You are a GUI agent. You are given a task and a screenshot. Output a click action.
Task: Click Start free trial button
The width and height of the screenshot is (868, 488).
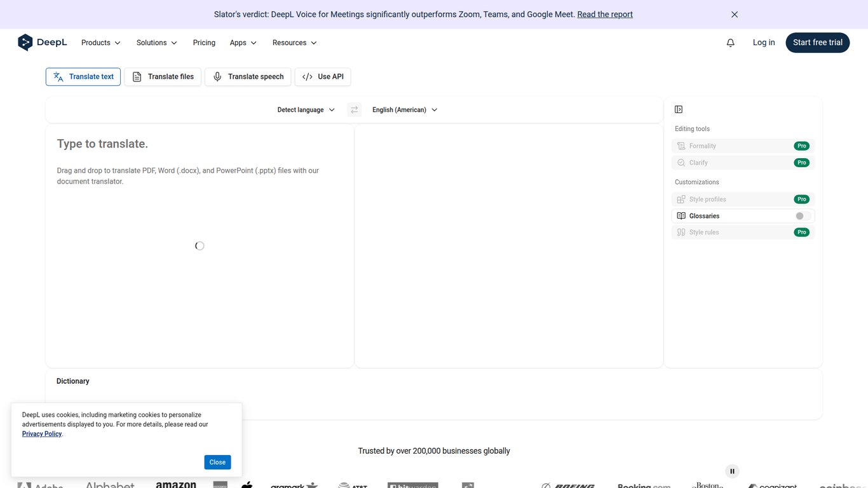click(x=818, y=43)
